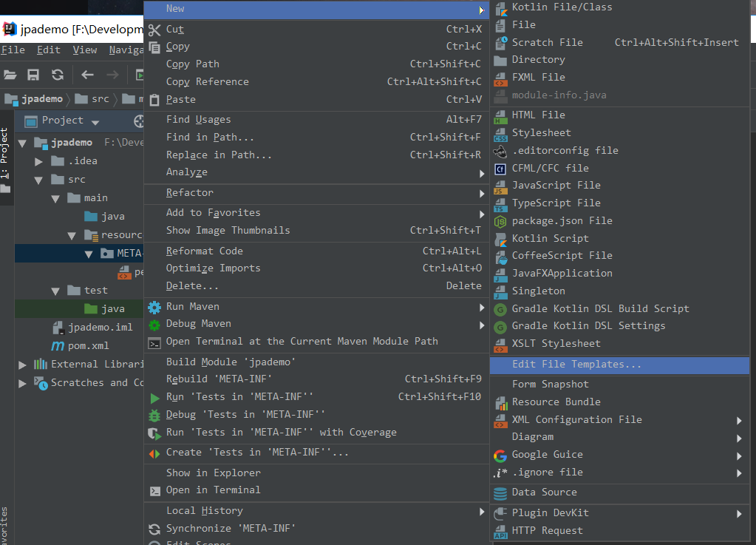Select Kotlin File/Class from New submenu
Screen dimensions: 756x545
pyautogui.click(x=562, y=7)
